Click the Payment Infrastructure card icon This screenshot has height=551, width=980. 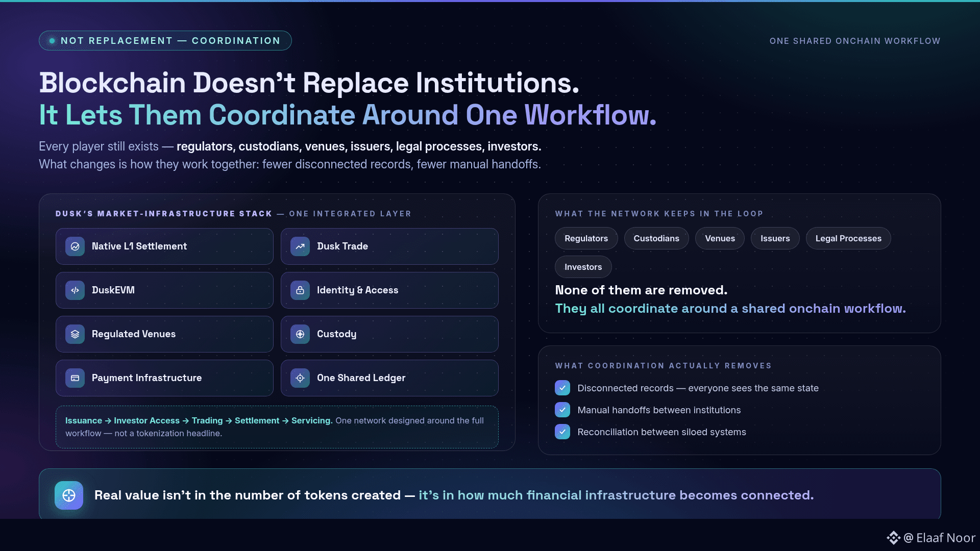(x=75, y=378)
